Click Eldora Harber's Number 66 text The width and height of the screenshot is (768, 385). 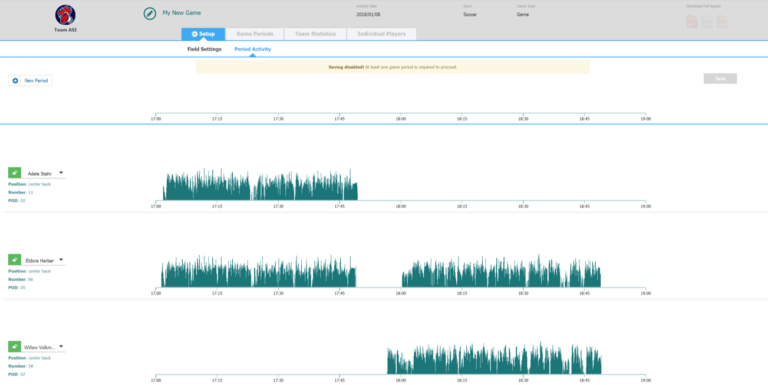[x=21, y=279]
